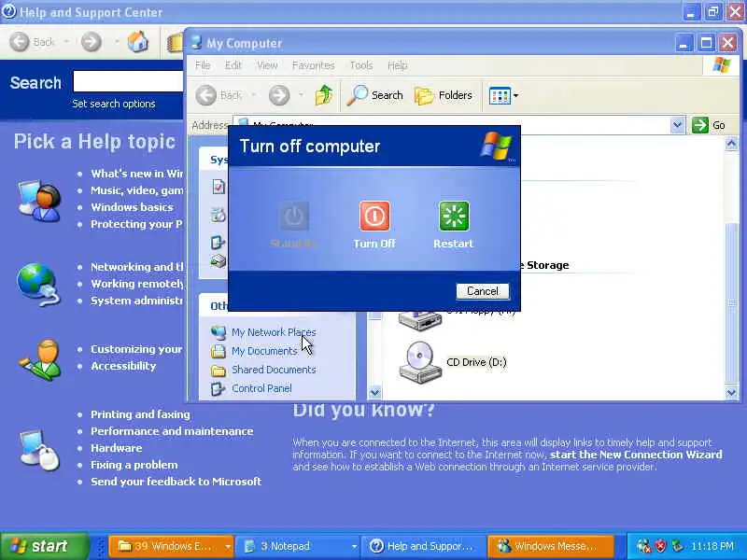Click the red security shield tray icon
The image size is (747, 560).
click(x=660, y=546)
